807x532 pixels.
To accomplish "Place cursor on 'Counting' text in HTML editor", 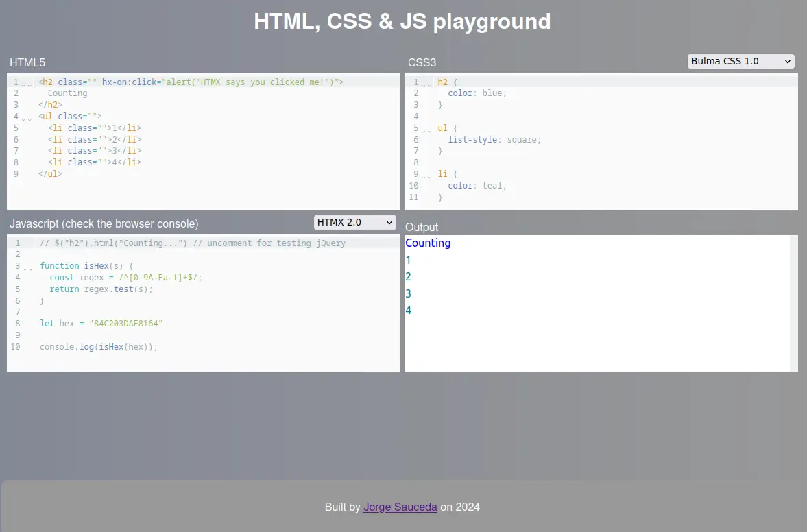I will [67, 93].
